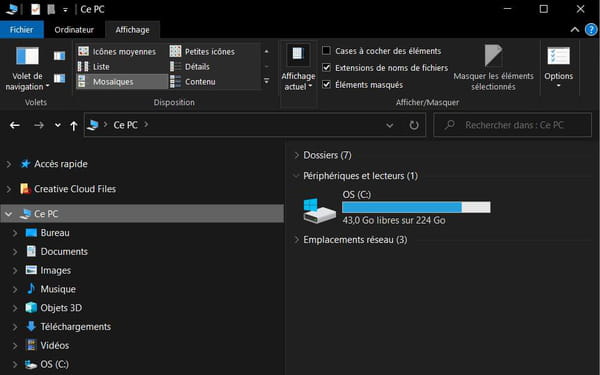Select Icônes moyennes layout
Image resolution: width=600 pixels, height=375 pixels.
point(117,51)
